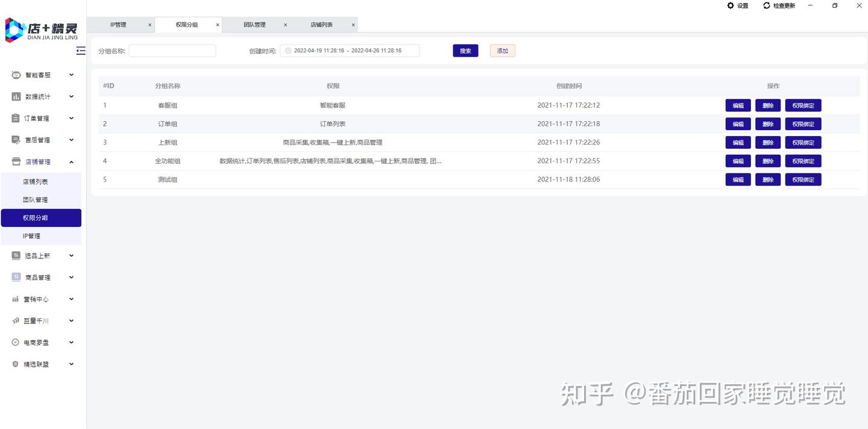Click the 搜索 button

pyautogui.click(x=465, y=51)
